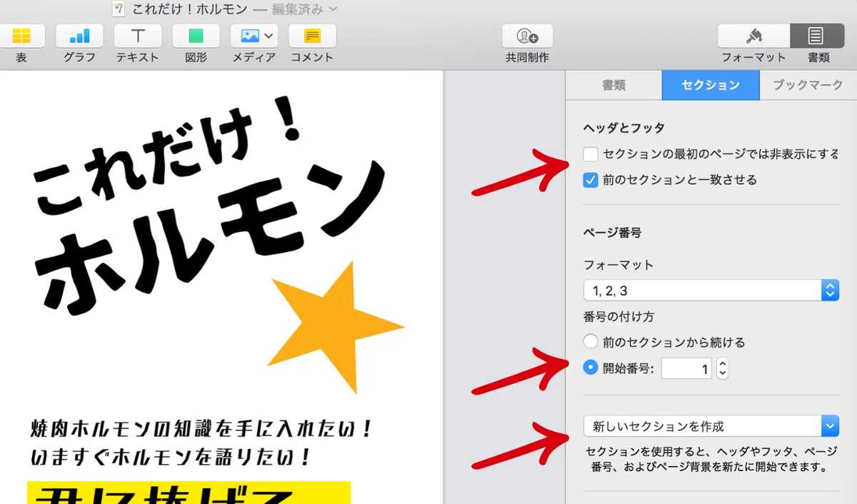The width and height of the screenshot is (857, 504).
Task: Switch to the セクション tab
Action: click(x=711, y=85)
